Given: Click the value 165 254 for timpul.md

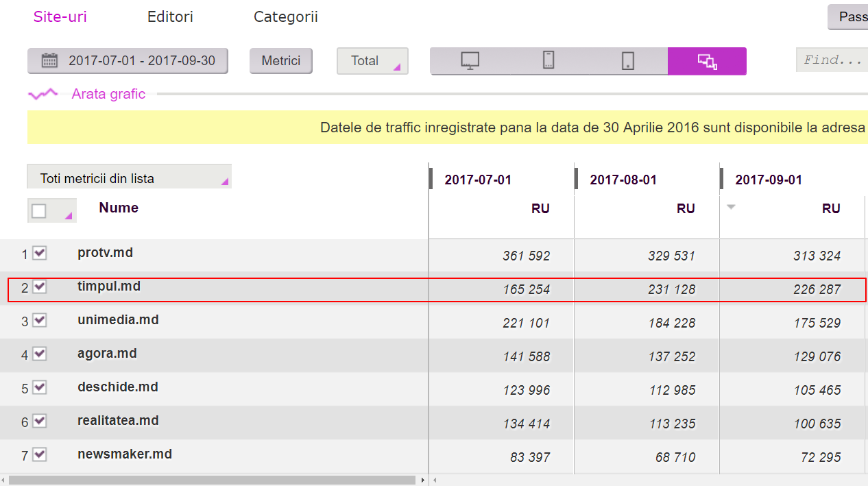Looking at the screenshot, I should pos(526,290).
